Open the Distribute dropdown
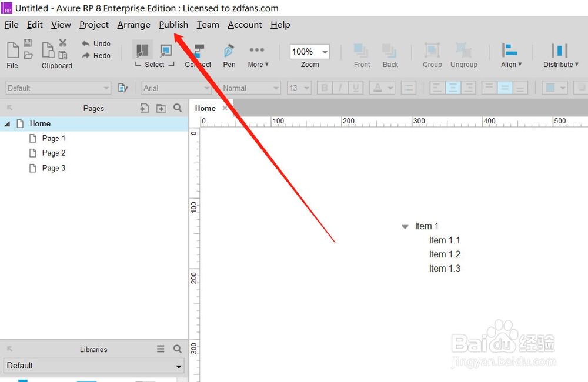Screen dimensions: 588x382 (560, 56)
